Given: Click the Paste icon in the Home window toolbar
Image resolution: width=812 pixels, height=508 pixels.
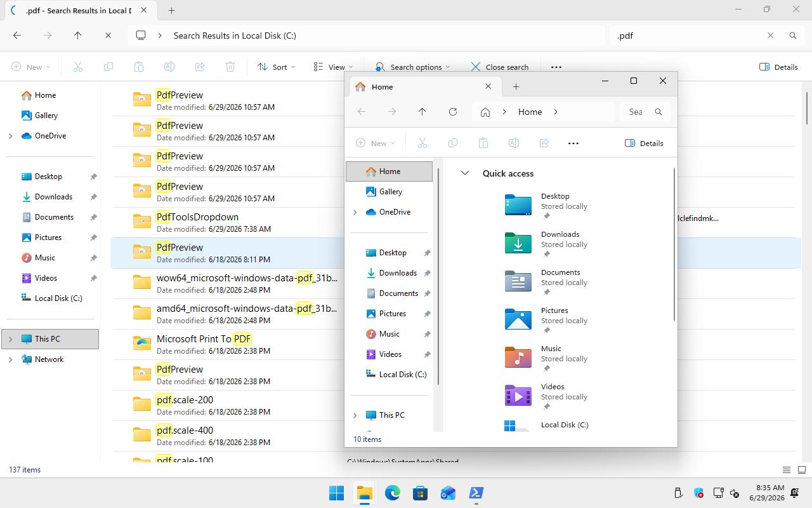Looking at the screenshot, I should coord(483,143).
